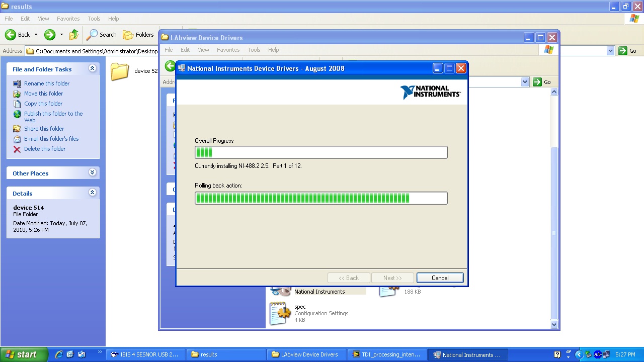Click Go button in results address bar
The width and height of the screenshot is (644, 362).
click(627, 51)
